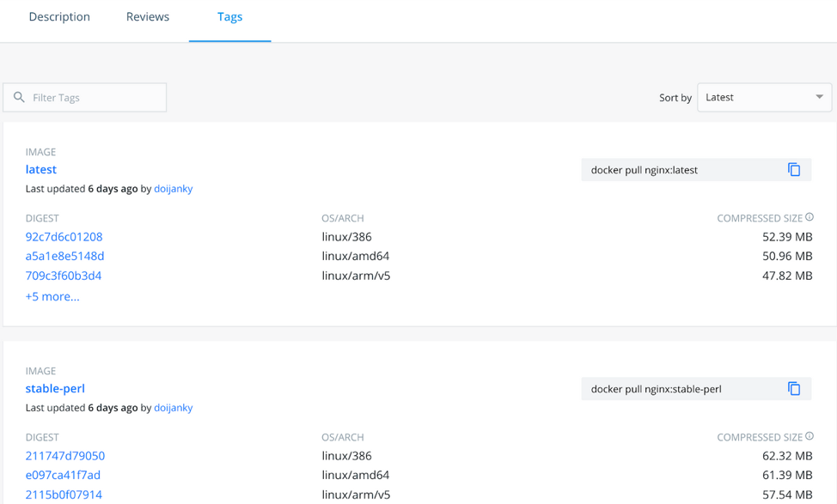Viewport: 837px width, 504px height.
Task: Copy the docker pull nginx:latest command
Action: pyautogui.click(x=794, y=170)
